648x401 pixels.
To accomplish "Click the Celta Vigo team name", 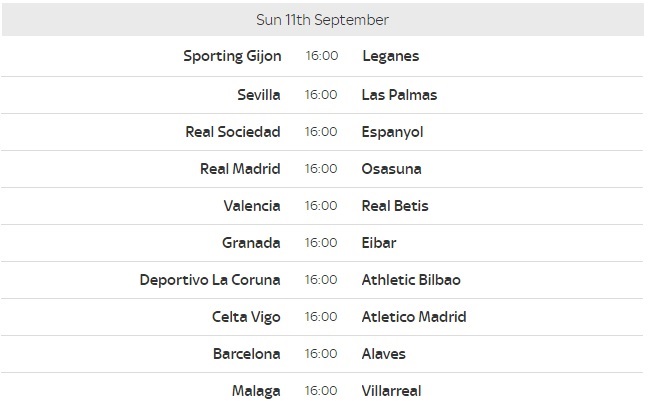I will point(246,317).
